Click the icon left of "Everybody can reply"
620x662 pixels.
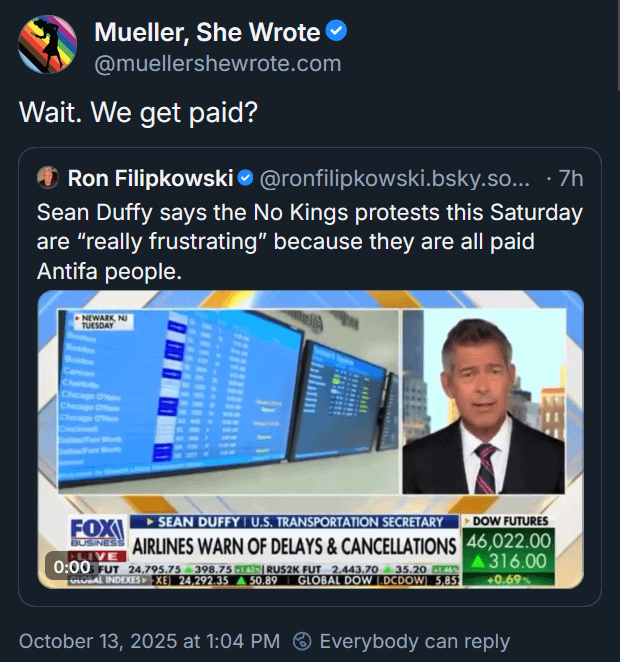point(302,641)
